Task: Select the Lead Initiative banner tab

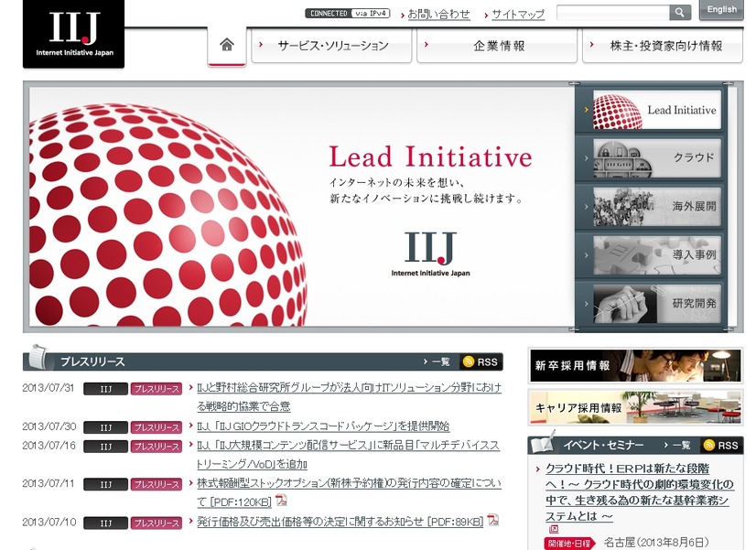Action: 656,110
